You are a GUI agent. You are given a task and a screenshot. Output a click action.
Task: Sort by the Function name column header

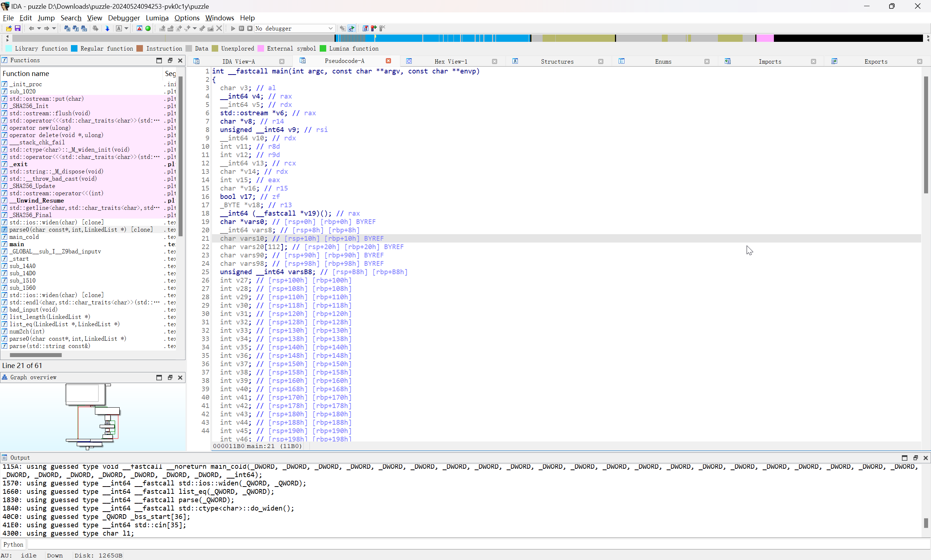(81, 73)
